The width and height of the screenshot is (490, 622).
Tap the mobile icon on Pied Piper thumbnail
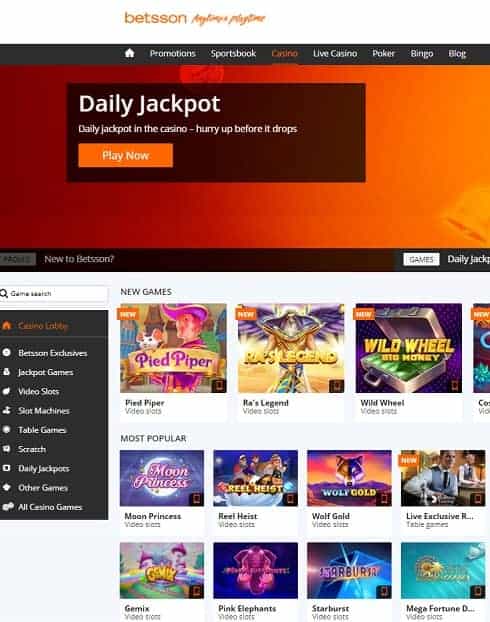tap(218, 385)
